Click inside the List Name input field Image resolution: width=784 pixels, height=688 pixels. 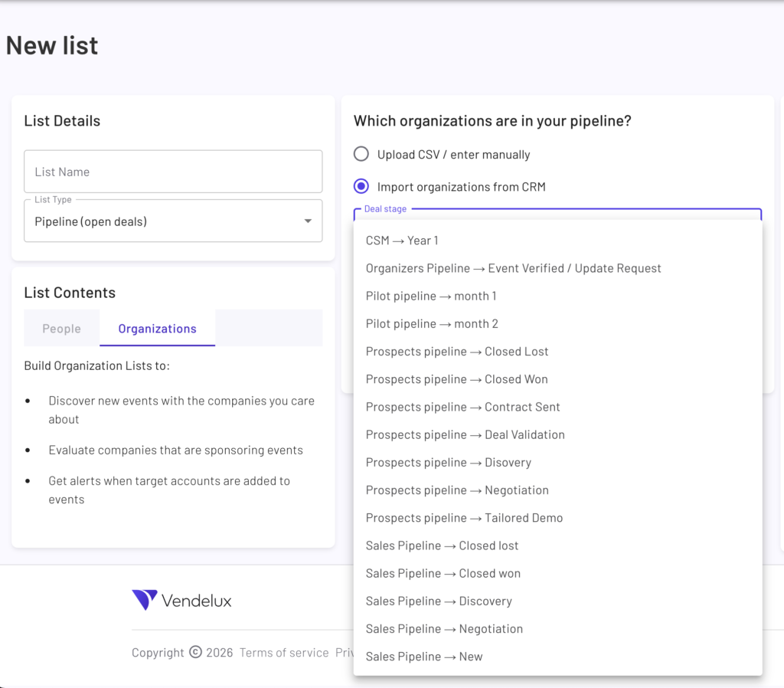click(173, 171)
